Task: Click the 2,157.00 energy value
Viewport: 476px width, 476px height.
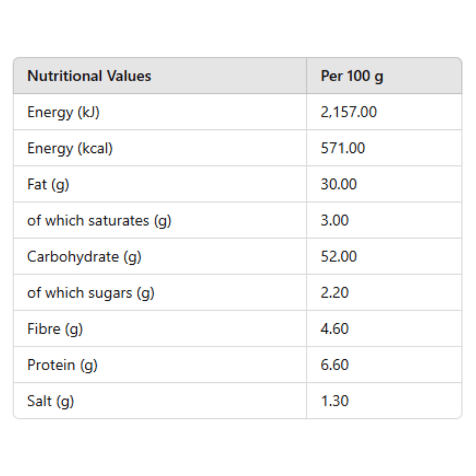Action: coord(348,112)
